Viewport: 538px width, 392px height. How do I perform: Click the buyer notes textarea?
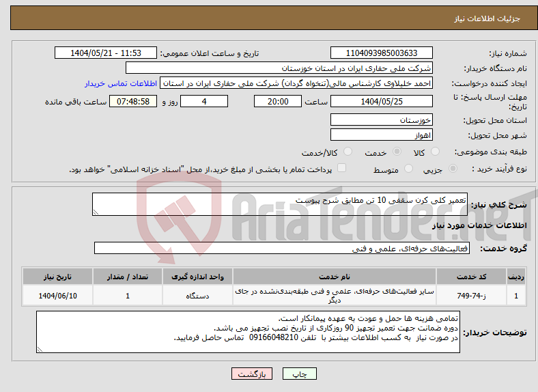(248, 332)
